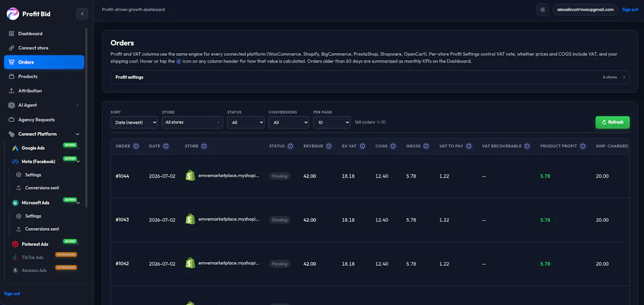Click Sign out at sidebar bottom

12,294
